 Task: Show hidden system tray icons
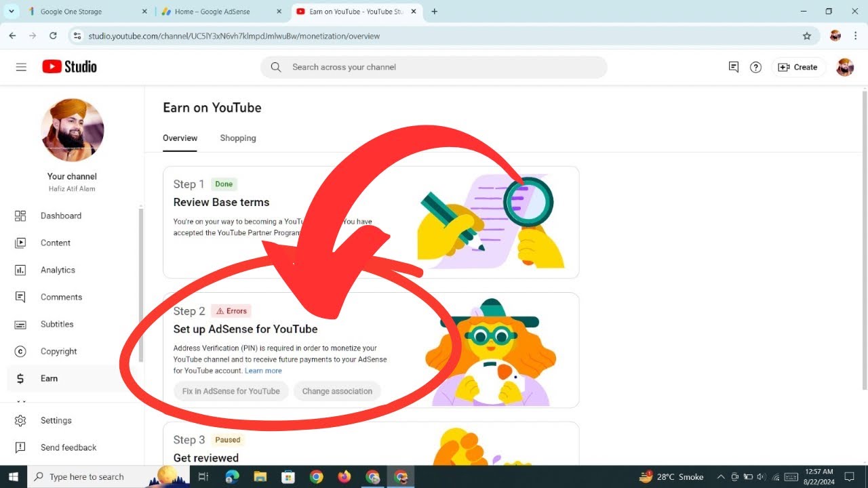(721, 476)
